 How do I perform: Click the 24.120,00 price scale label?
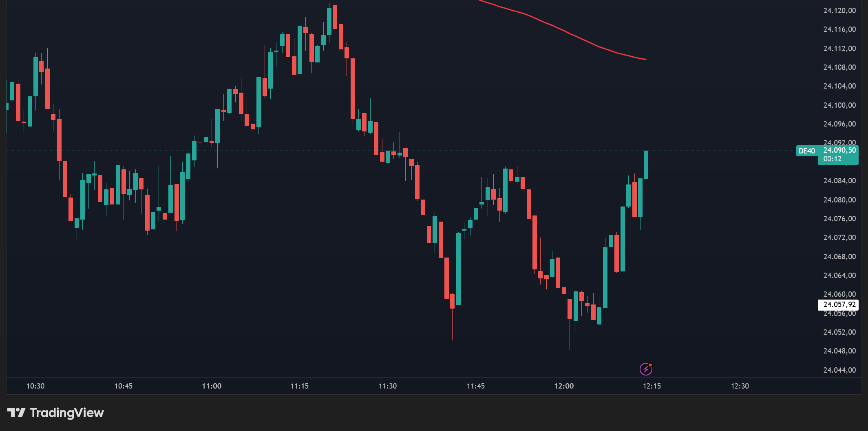pos(839,11)
